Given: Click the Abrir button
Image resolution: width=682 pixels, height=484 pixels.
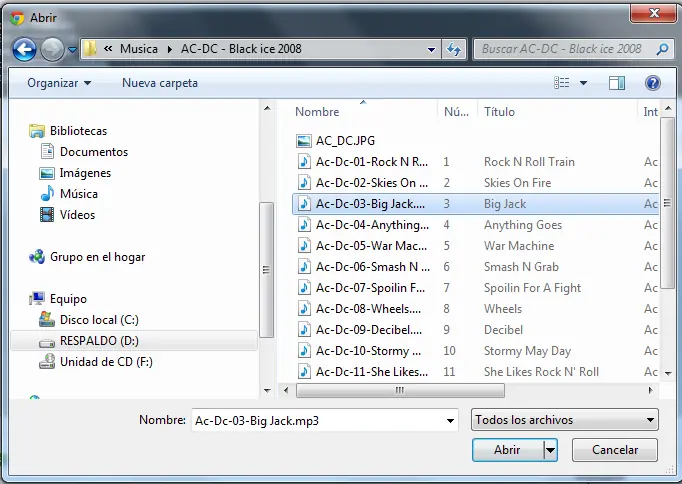Looking at the screenshot, I should point(508,450).
